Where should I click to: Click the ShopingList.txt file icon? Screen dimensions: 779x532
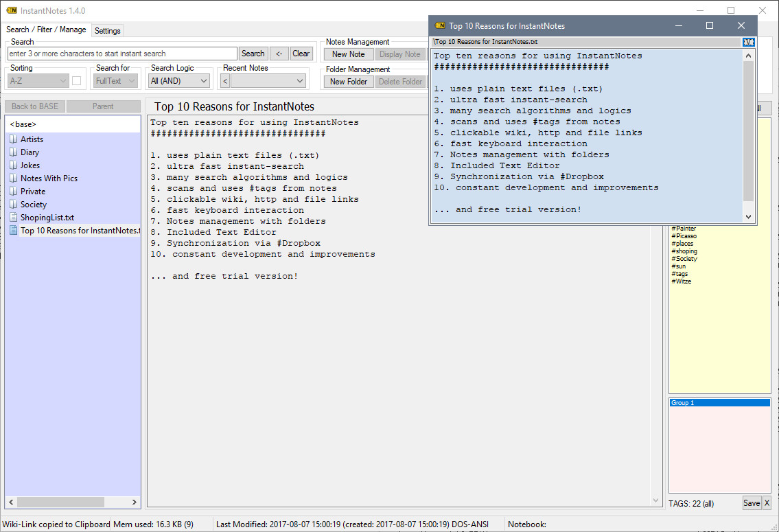point(14,217)
